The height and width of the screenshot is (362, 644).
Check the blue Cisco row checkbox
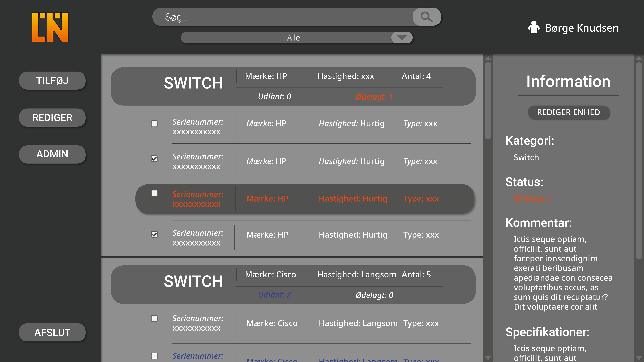[x=154, y=356]
